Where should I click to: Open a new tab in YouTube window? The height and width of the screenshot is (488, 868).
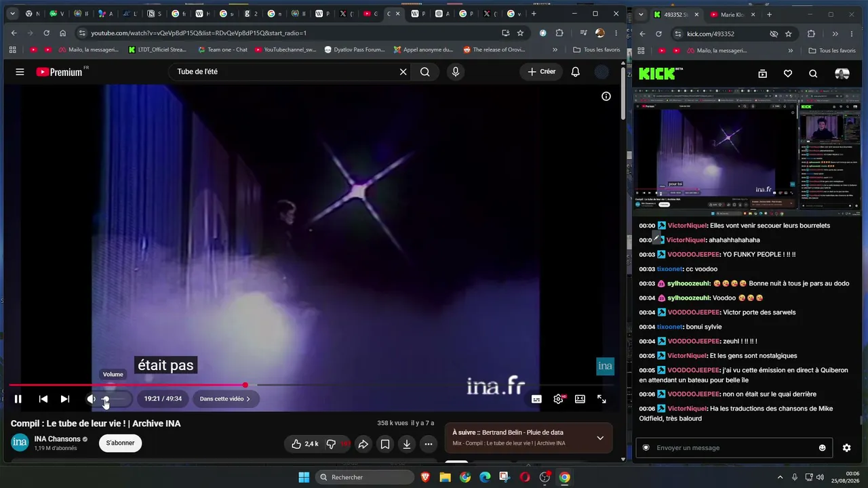534,14
